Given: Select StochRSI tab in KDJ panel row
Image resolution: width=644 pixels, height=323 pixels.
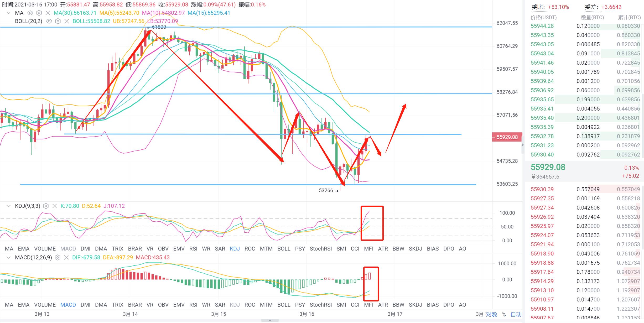Looking at the screenshot, I should tap(321, 249).
